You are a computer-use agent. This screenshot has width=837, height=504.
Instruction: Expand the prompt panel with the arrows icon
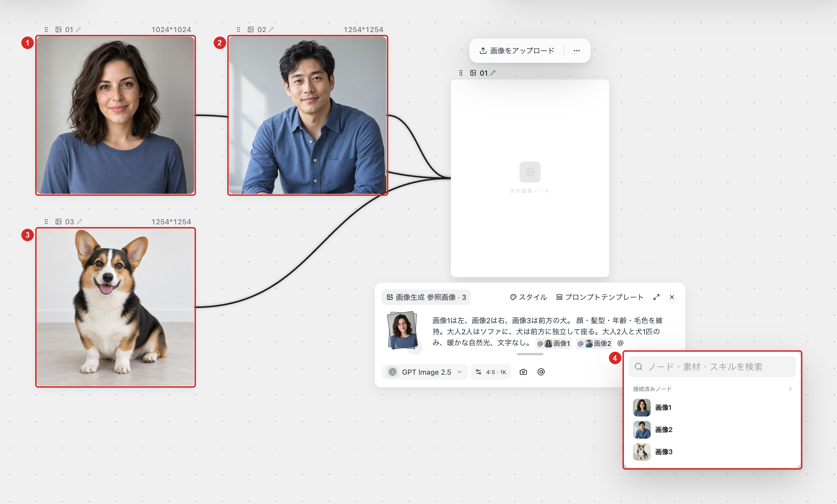(656, 297)
